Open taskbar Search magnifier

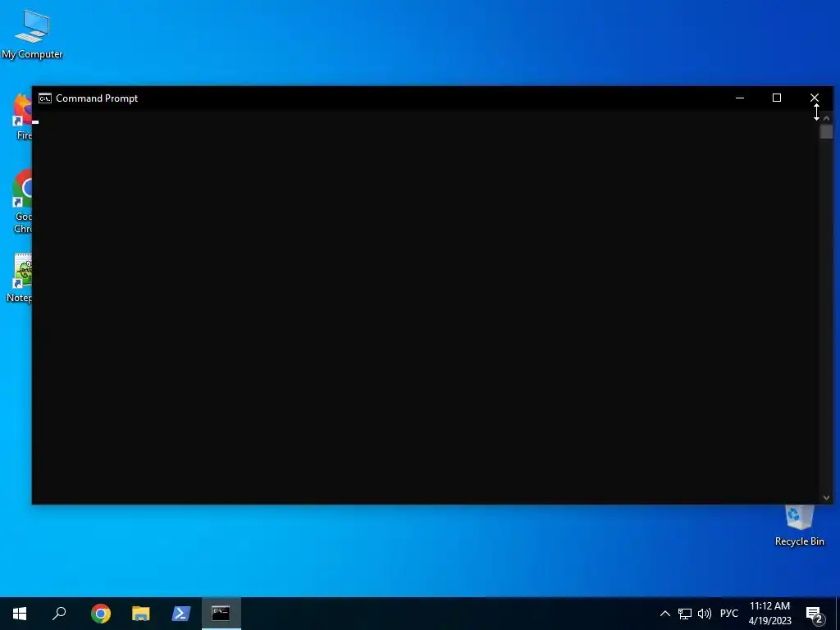tap(59, 614)
